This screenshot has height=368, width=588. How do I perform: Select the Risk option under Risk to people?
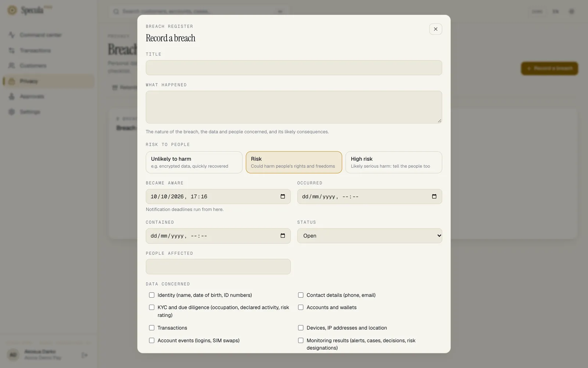pos(294,162)
